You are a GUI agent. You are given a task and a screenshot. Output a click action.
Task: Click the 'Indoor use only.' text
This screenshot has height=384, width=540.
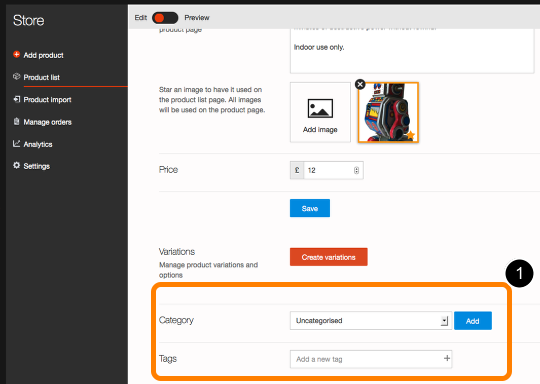319,47
